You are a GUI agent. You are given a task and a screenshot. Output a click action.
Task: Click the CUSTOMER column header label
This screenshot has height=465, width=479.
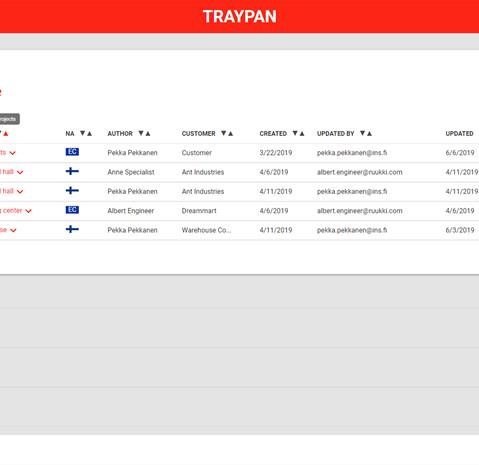pos(199,134)
